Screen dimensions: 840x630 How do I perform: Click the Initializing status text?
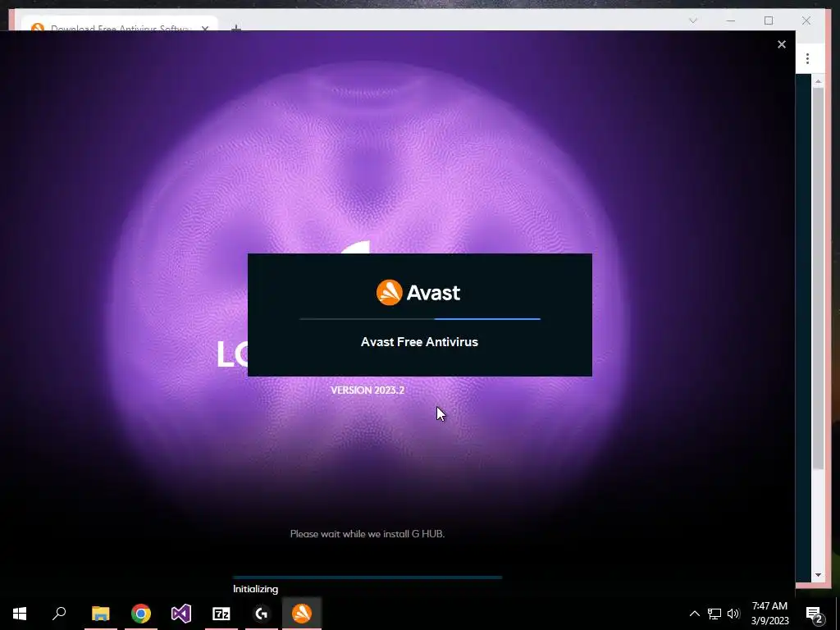pyautogui.click(x=256, y=589)
